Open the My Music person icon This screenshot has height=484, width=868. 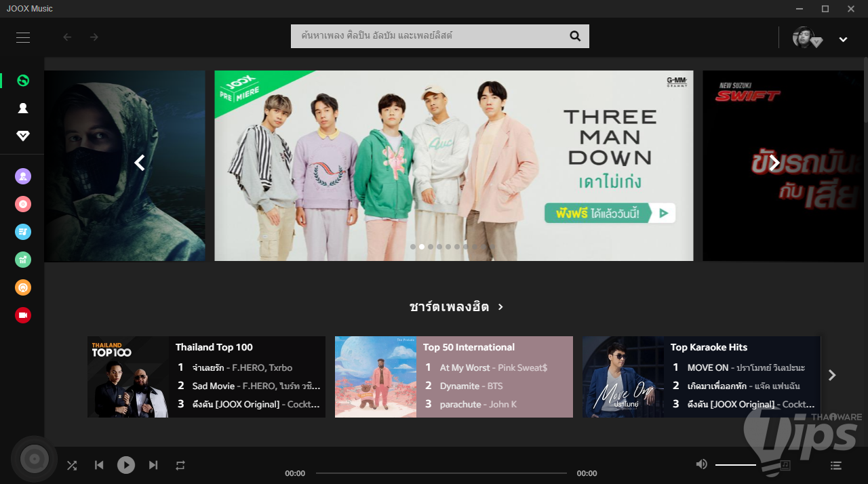tap(23, 108)
